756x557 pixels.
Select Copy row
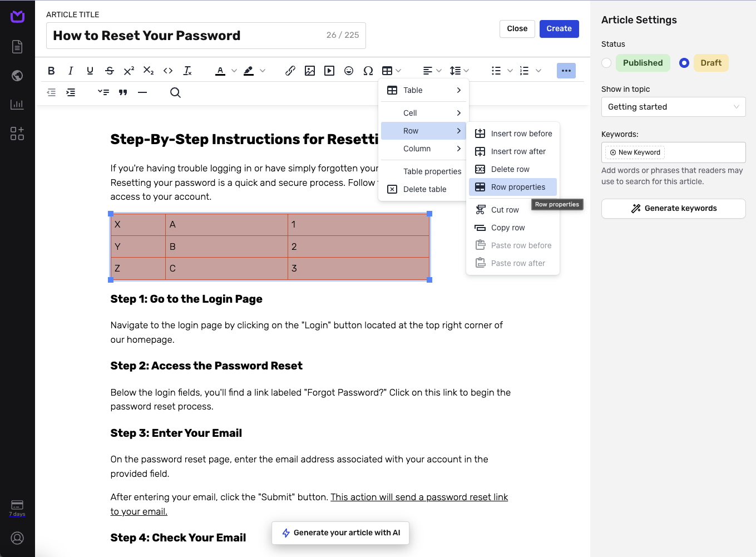pyautogui.click(x=513, y=228)
